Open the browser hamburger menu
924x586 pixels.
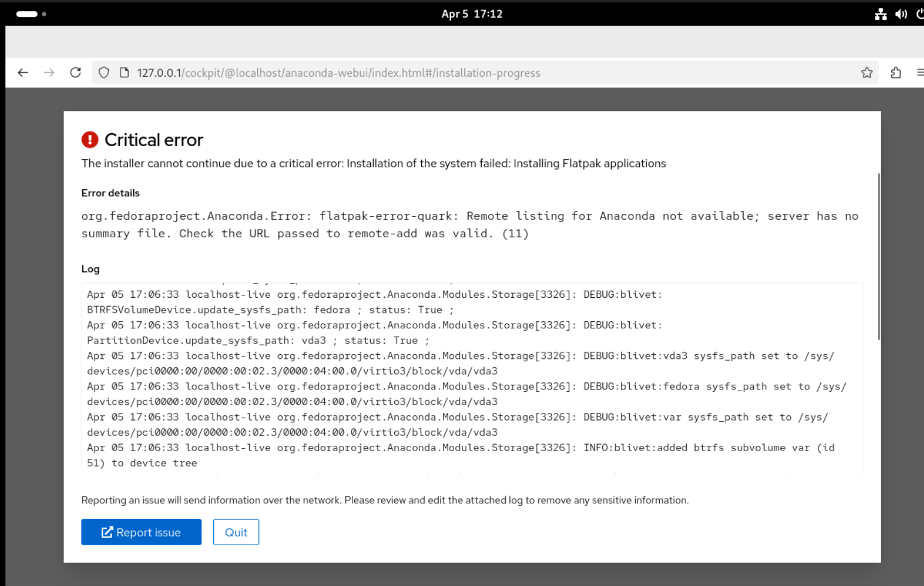click(x=920, y=73)
